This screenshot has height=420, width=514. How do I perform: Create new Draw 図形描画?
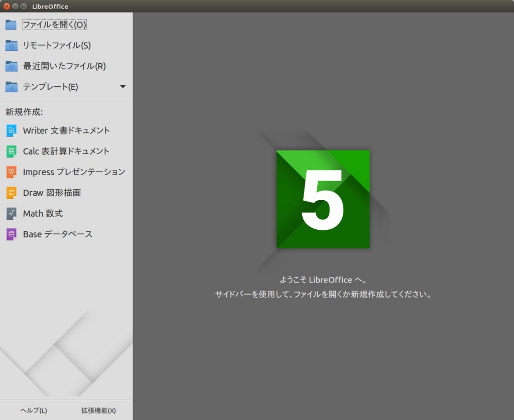52,193
